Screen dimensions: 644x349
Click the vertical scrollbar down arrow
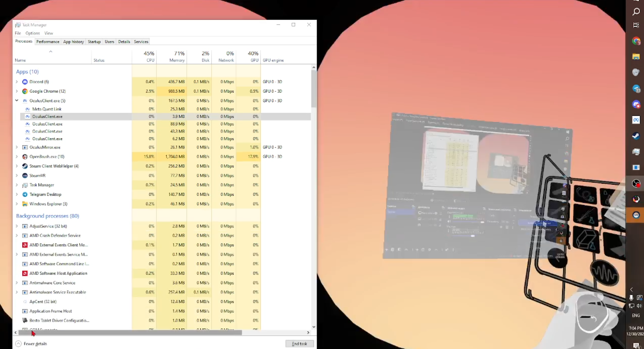pos(314,327)
